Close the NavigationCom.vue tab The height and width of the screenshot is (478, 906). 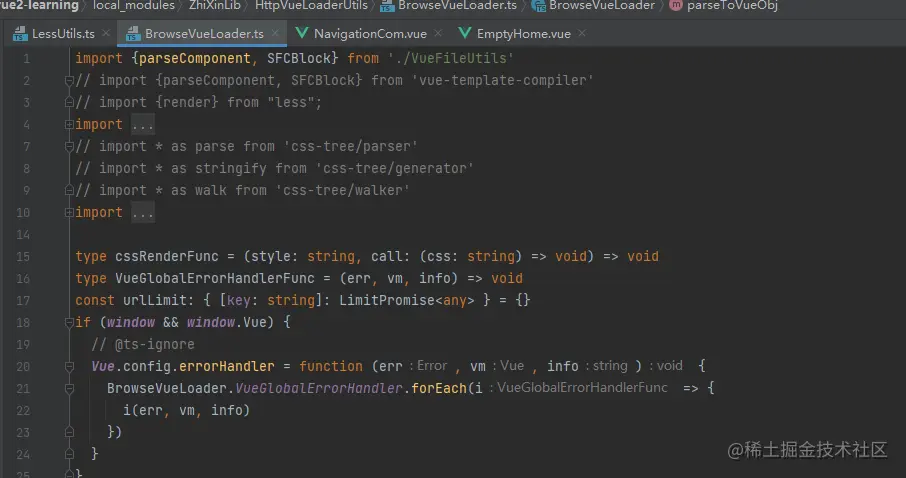point(439,34)
